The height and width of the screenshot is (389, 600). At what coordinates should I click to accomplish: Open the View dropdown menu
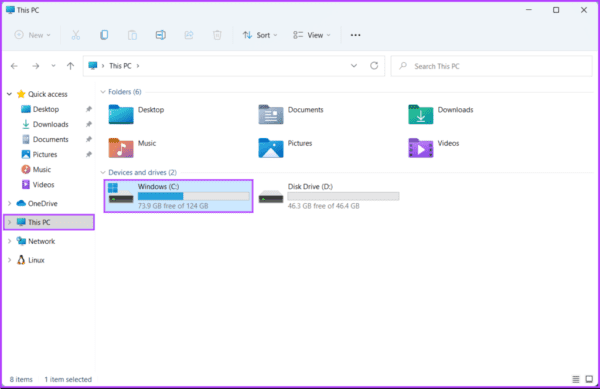click(311, 35)
